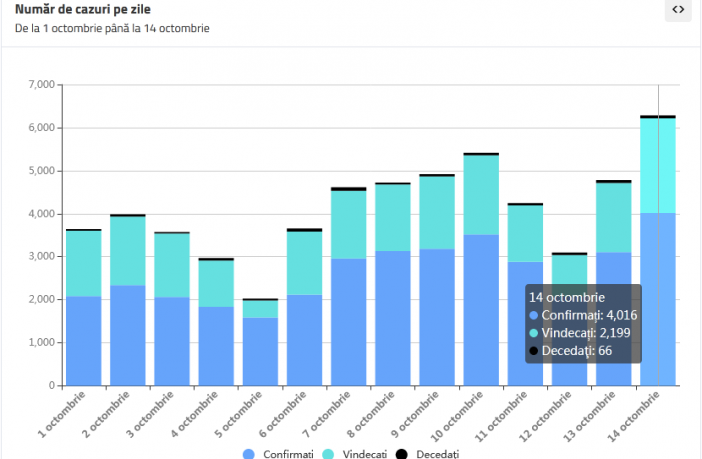Select the cyan Vindecați segment for 14 octombrie
The image size is (702, 459).
coord(658,165)
